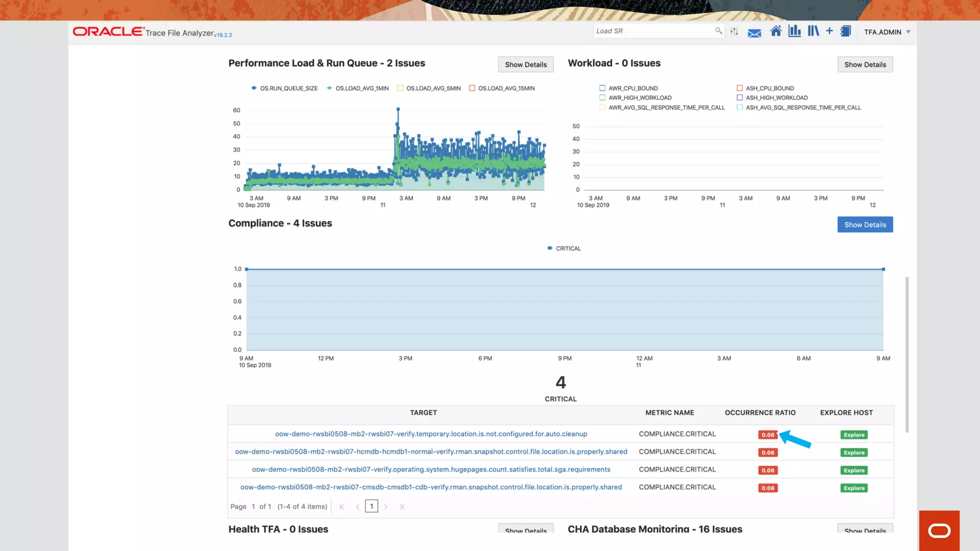
Task: Click the plus add icon
Action: (x=829, y=31)
